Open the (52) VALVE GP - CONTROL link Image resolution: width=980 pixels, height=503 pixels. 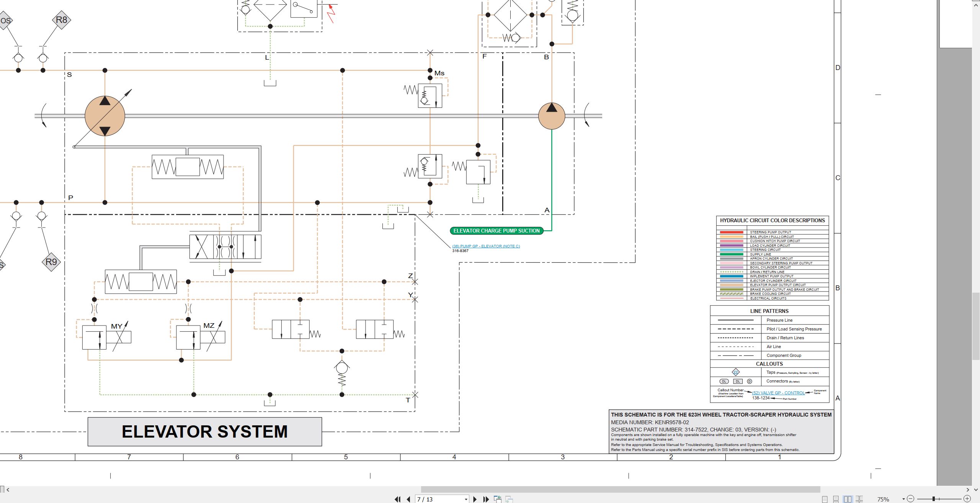(x=778, y=393)
